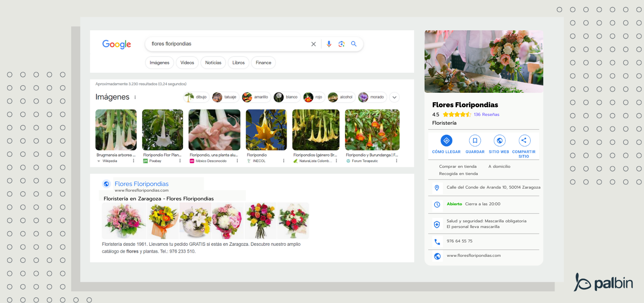Visit website with SITIO WEB icon
This screenshot has height=303, width=644.
[500, 141]
